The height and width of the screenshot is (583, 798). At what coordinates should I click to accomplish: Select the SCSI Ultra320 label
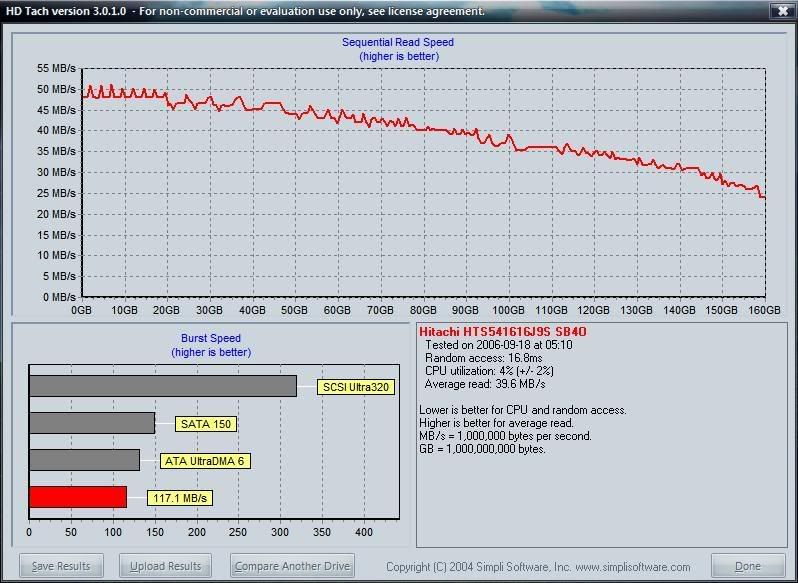(356, 387)
